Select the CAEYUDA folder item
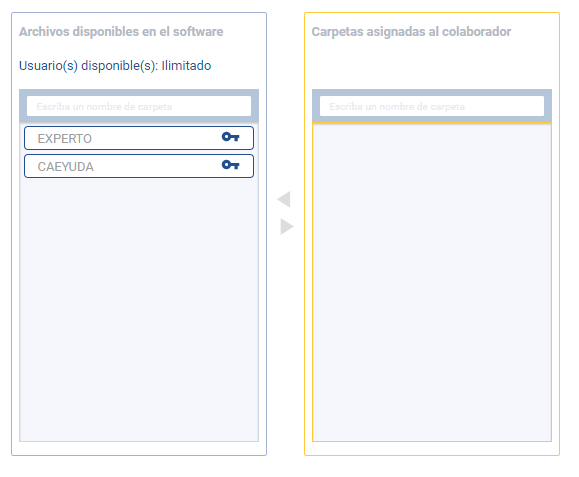 [139, 166]
